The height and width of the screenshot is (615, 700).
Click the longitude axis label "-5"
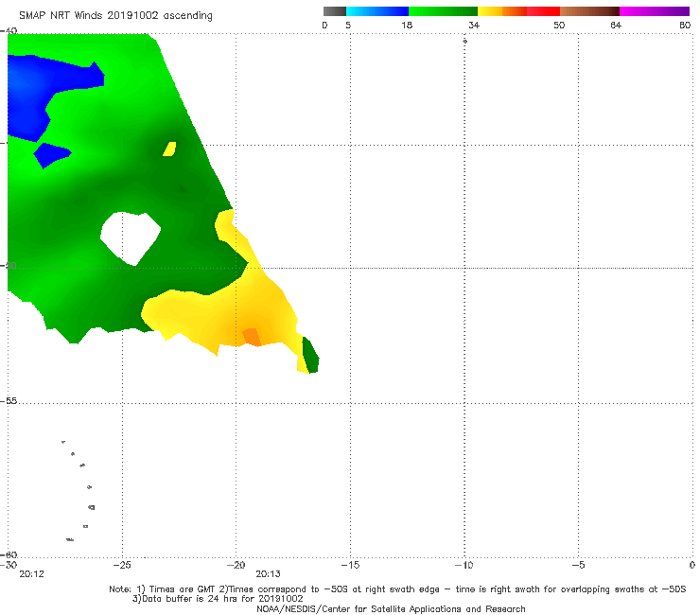pos(578,565)
